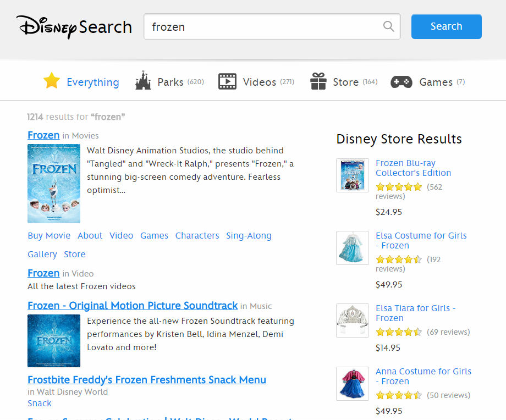Click the Elsa Tiara product thumbnail
The height and width of the screenshot is (420, 506).
pos(353,320)
